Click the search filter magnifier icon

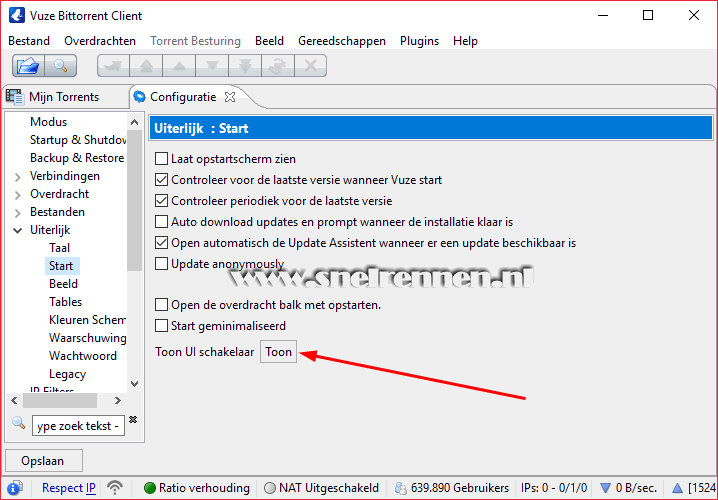tap(18, 422)
